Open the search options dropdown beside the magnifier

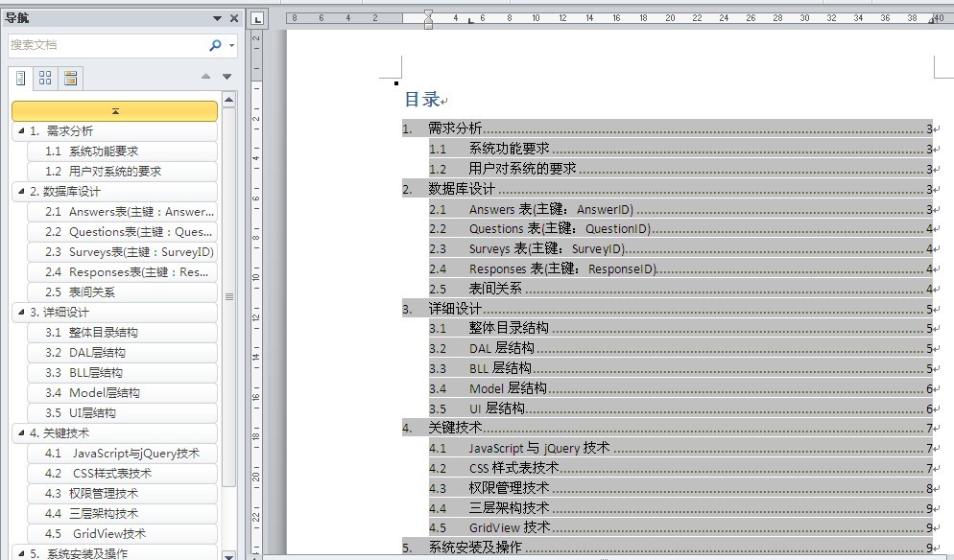pos(231,45)
